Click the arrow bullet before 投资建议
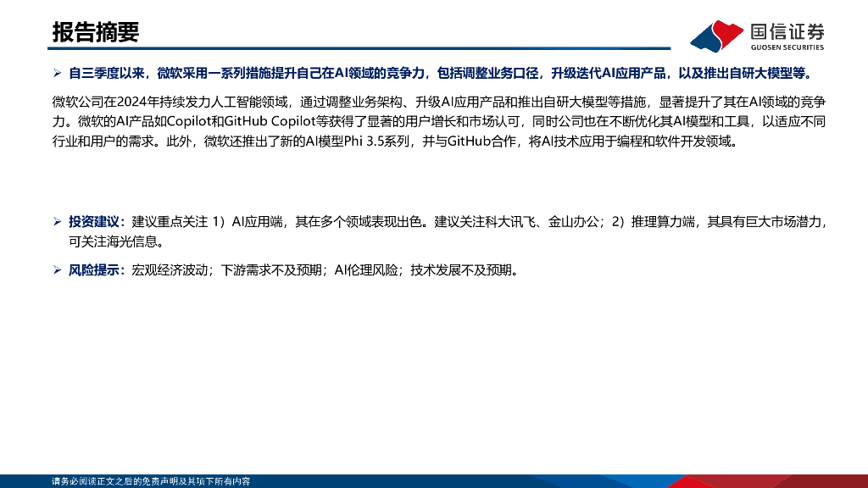 [57, 222]
